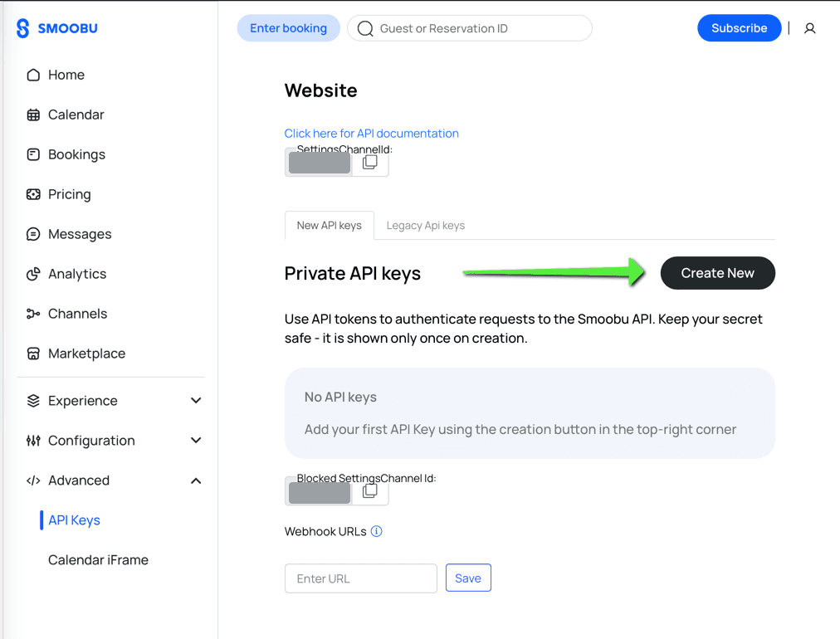Open Calendar via its calendar icon
840x639 pixels.
(33, 115)
